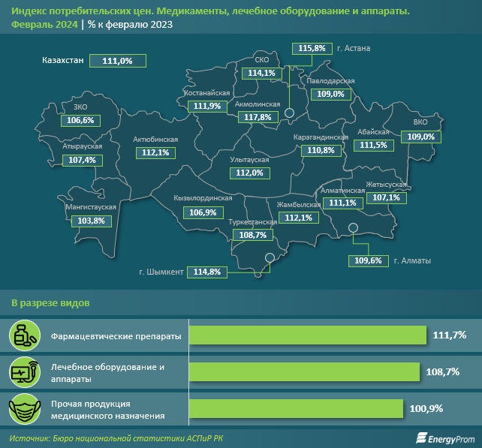Image resolution: width=482 pixels, height=448 pixels.
Task: Select the Astana city circle marker
Action: point(289,113)
